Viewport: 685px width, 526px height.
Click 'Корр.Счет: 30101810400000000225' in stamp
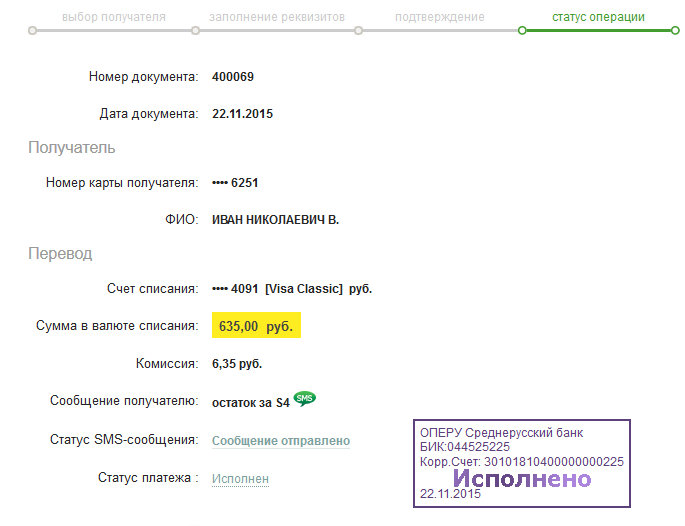[522, 462]
